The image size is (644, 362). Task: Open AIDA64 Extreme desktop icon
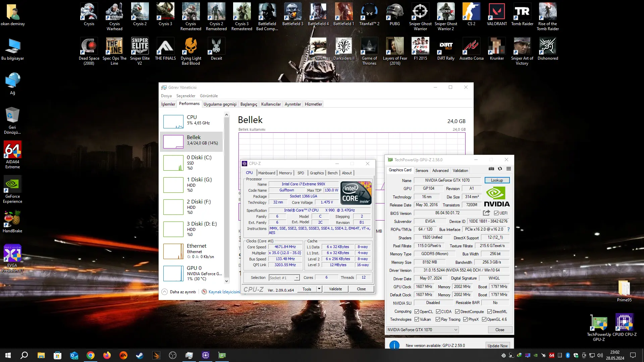[x=12, y=155]
